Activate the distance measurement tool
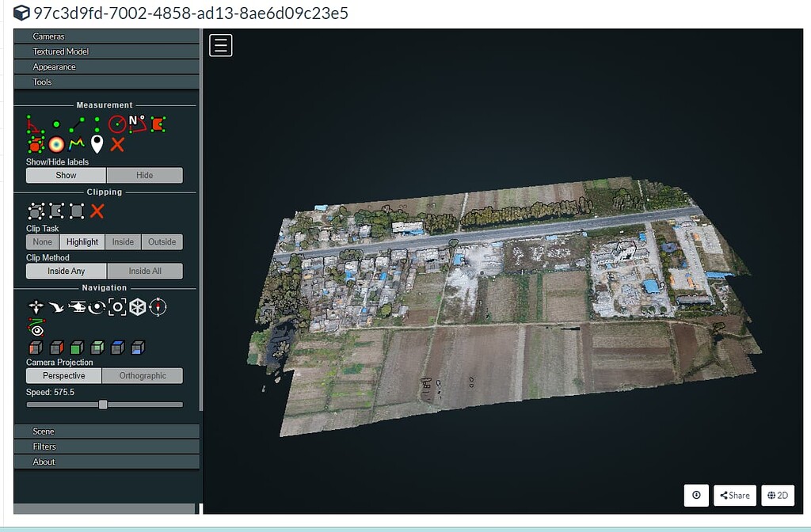Viewport: 811px width, 532px height. [76, 124]
